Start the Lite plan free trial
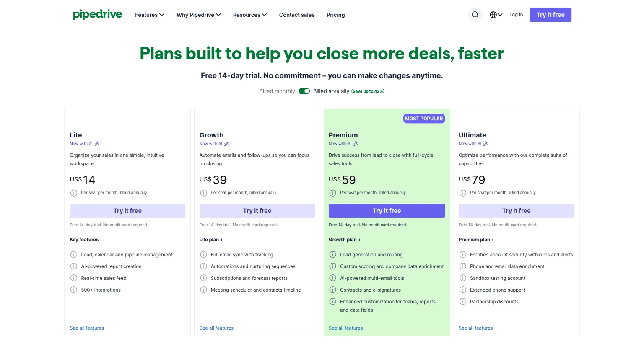 (127, 211)
